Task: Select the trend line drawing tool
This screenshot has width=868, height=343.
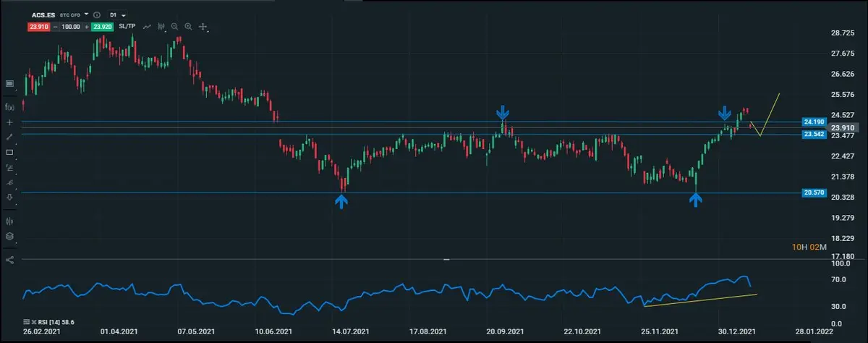Action: [9, 137]
